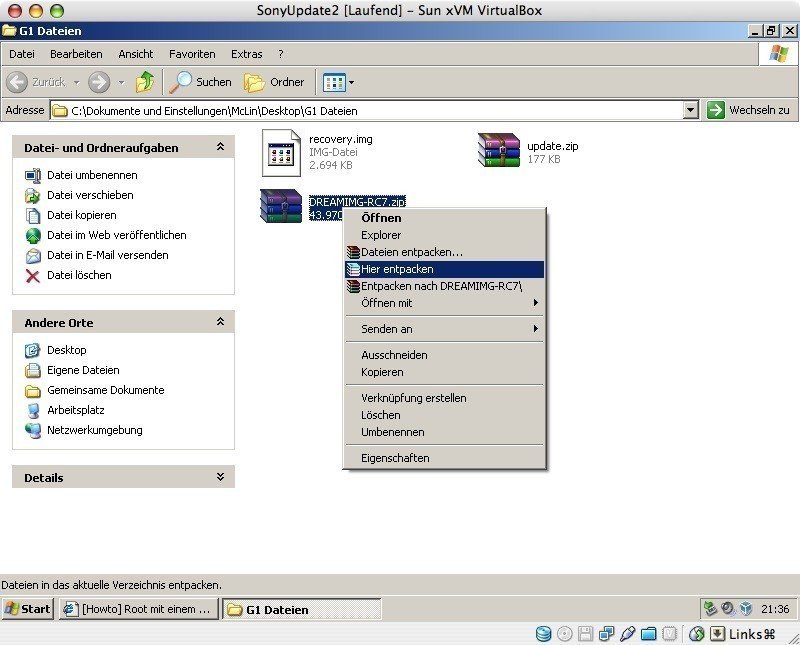Choose Explorer in the context menu
Screen dimensions: 800x645
coord(444,235)
